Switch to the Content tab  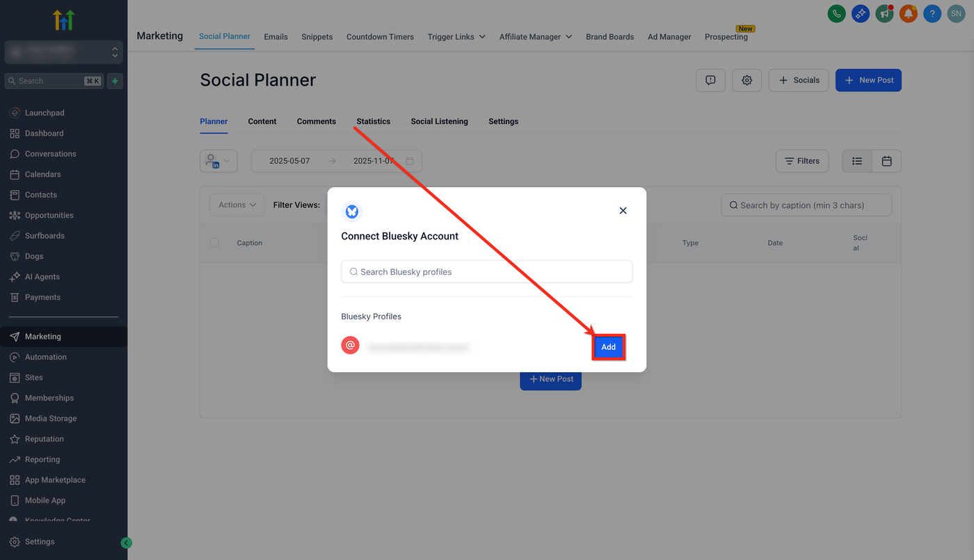(262, 121)
